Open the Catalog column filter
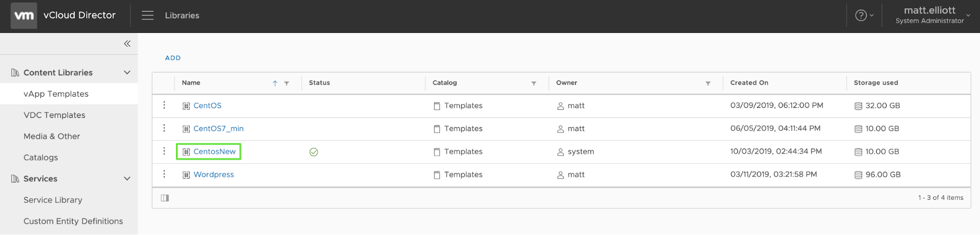980x235 pixels. (x=534, y=83)
